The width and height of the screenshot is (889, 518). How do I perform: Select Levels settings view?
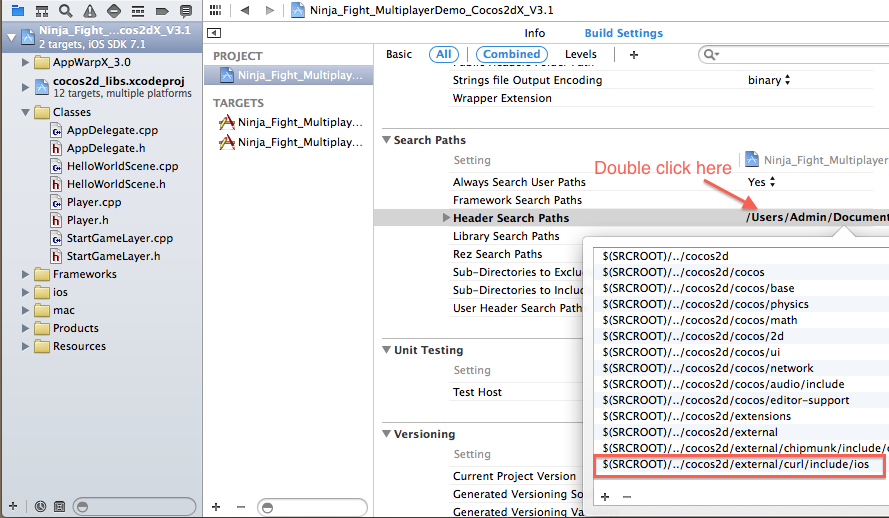(581, 54)
